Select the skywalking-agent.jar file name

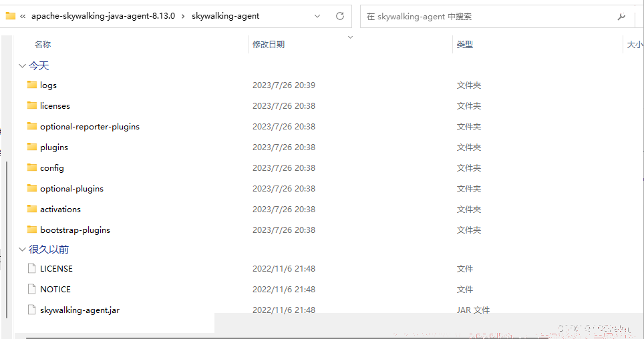click(80, 310)
